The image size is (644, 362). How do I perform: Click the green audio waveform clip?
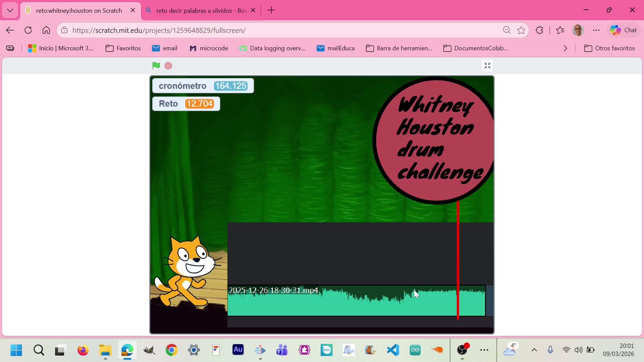tap(356, 305)
